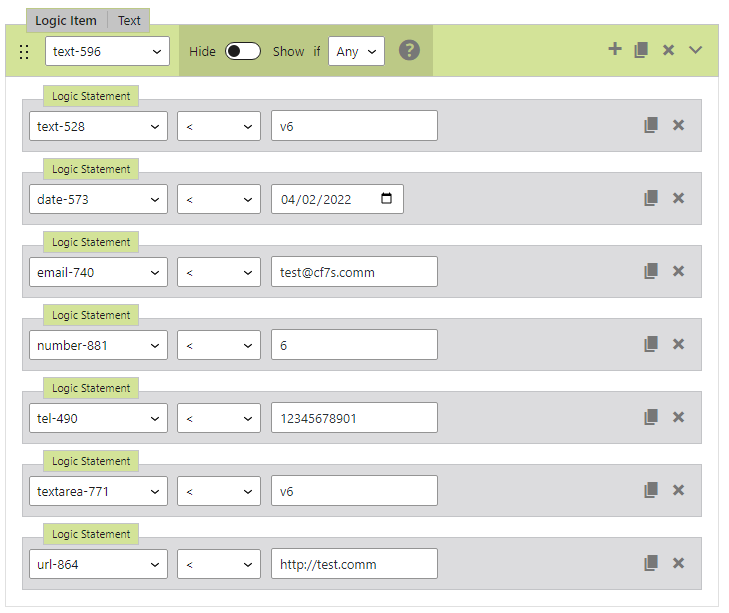Copy the email-740 logic statement
The height and width of the screenshot is (613, 729).
click(651, 271)
